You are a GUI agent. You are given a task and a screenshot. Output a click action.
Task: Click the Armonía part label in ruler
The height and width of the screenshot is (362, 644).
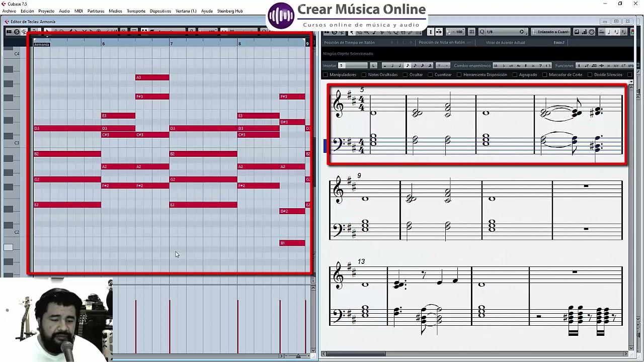(42, 44)
